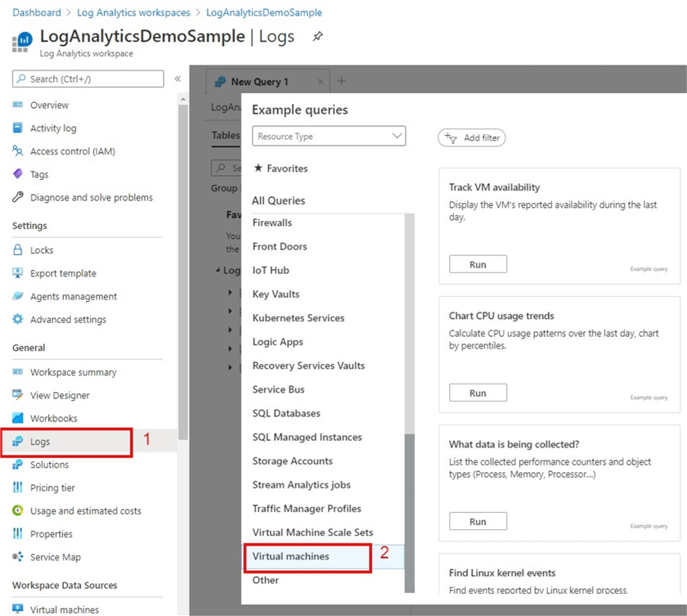687x616 pixels.
Task: Select Recovery Services Vaults category
Action: coord(308,366)
